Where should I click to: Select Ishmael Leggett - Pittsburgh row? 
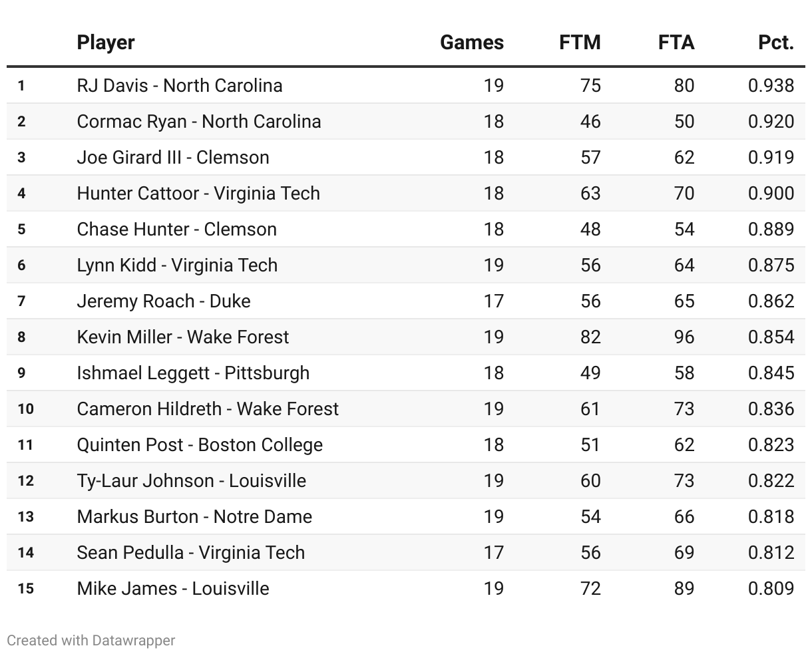[x=406, y=373]
